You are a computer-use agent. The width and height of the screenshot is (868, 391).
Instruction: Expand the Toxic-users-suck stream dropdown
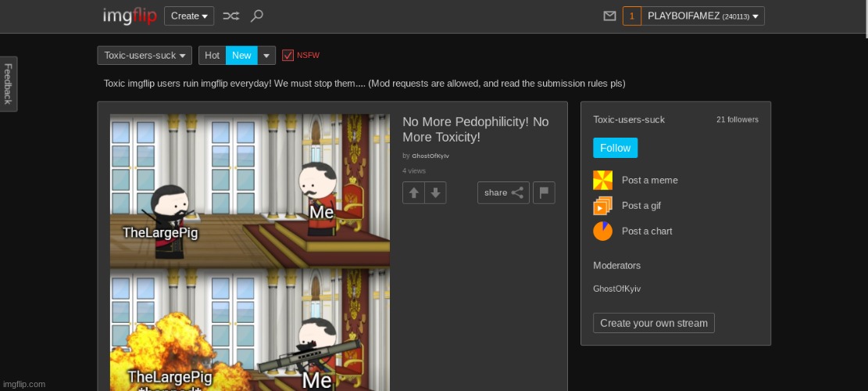coord(145,55)
